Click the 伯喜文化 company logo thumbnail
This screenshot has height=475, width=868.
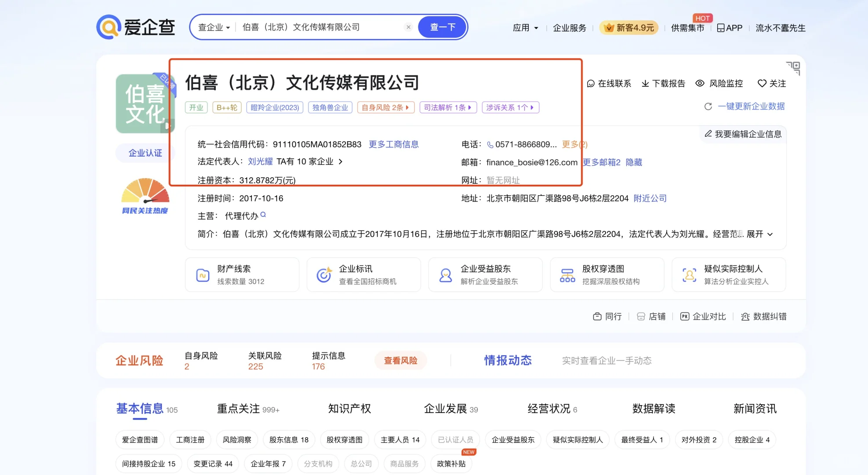(x=145, y=104)
